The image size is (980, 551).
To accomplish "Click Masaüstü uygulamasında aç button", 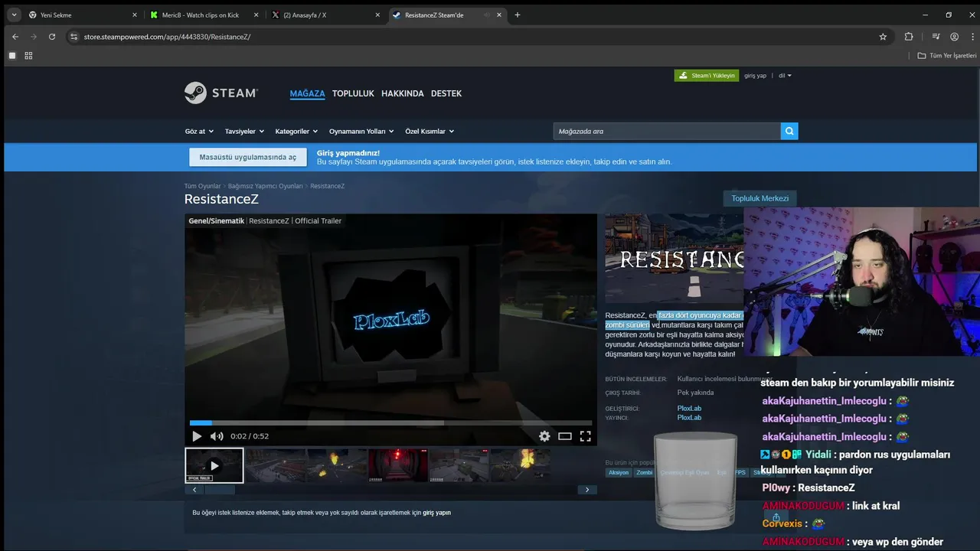I will tap(248, 157).
